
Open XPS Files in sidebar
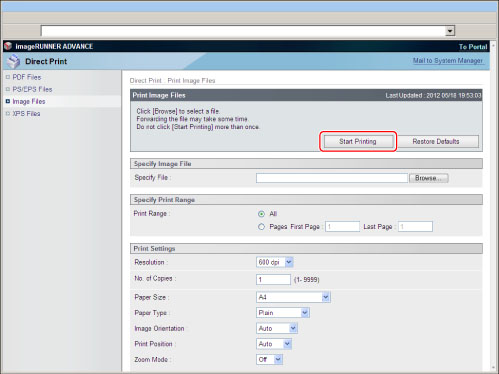point(26,114)
